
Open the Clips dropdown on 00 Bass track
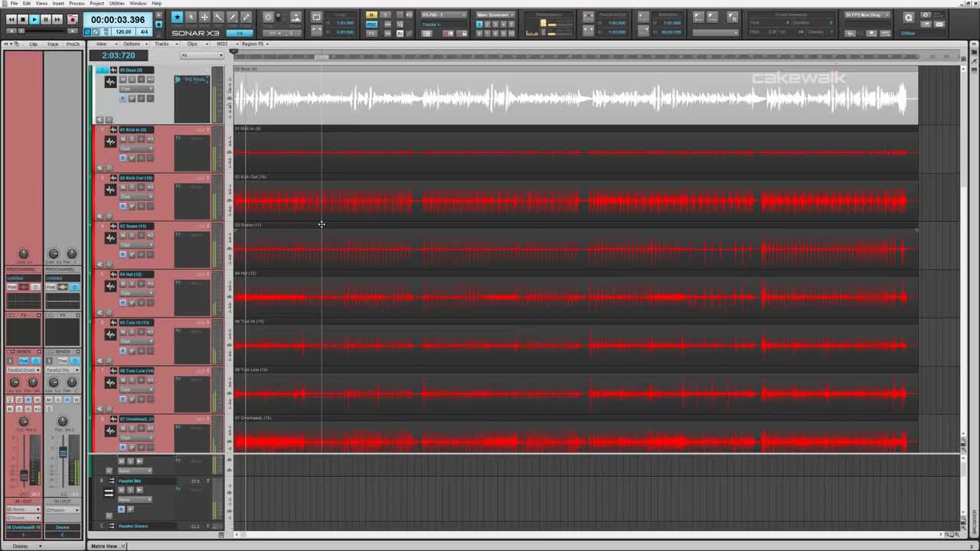pyautogui.click(x=136, y=89)
